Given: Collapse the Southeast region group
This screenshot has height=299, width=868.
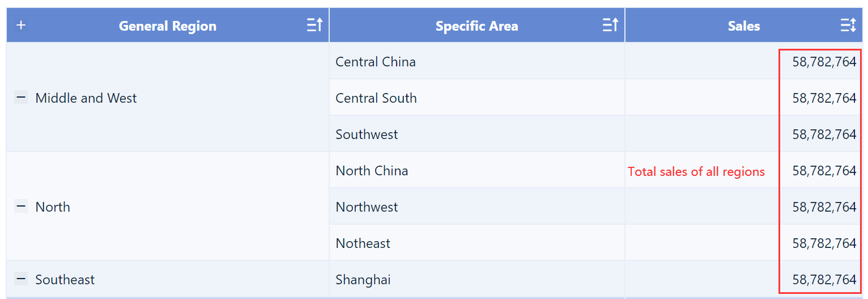Looking at the screenshot, I should pyautogui.click(x=21, y=279).
